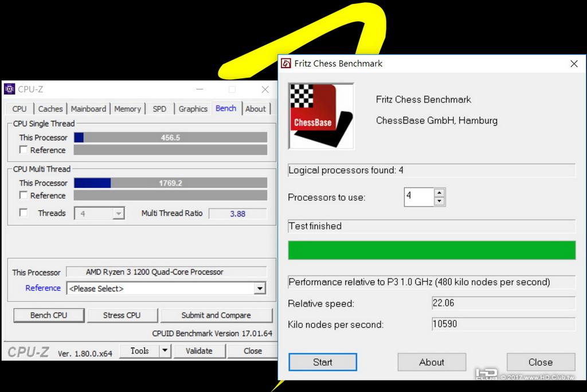The image size is (587, 392).
Task: Click the "Logical processors found: 4" text
Action: point(346,170)
